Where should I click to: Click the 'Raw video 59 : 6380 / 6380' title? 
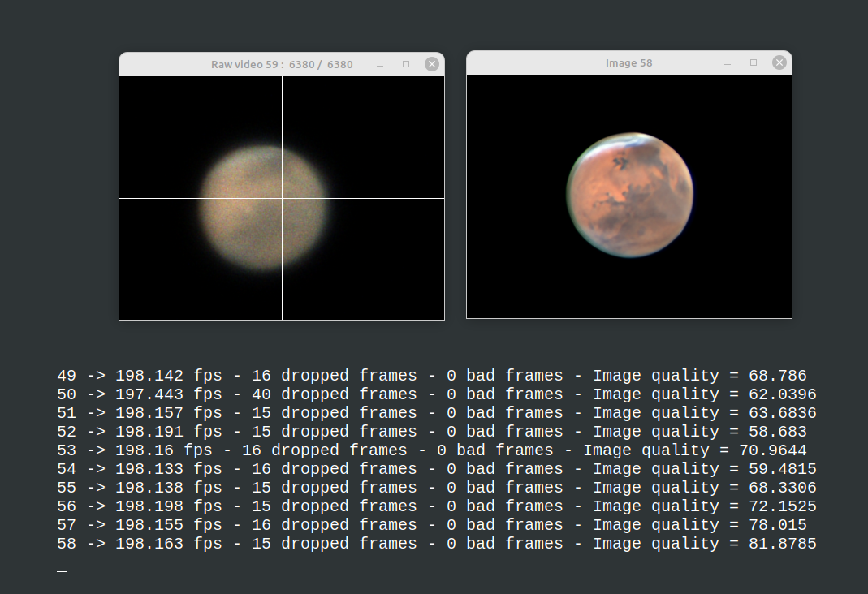(x=282, y=65)
